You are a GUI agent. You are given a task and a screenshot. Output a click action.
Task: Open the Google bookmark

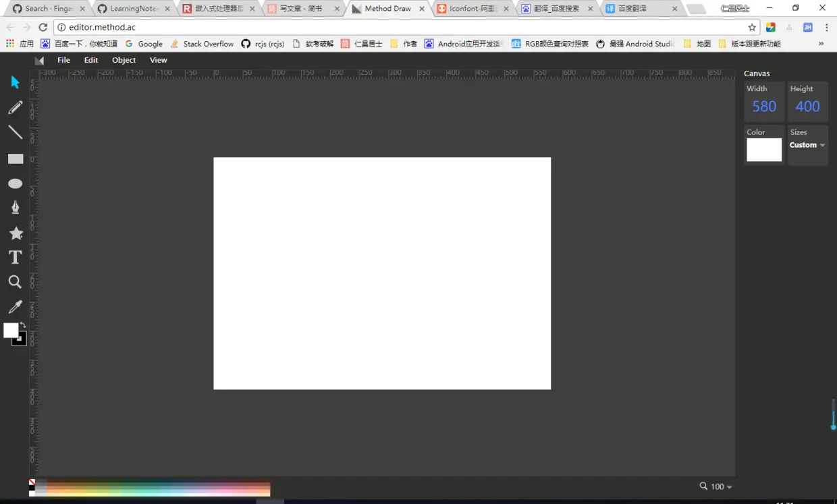144,44
